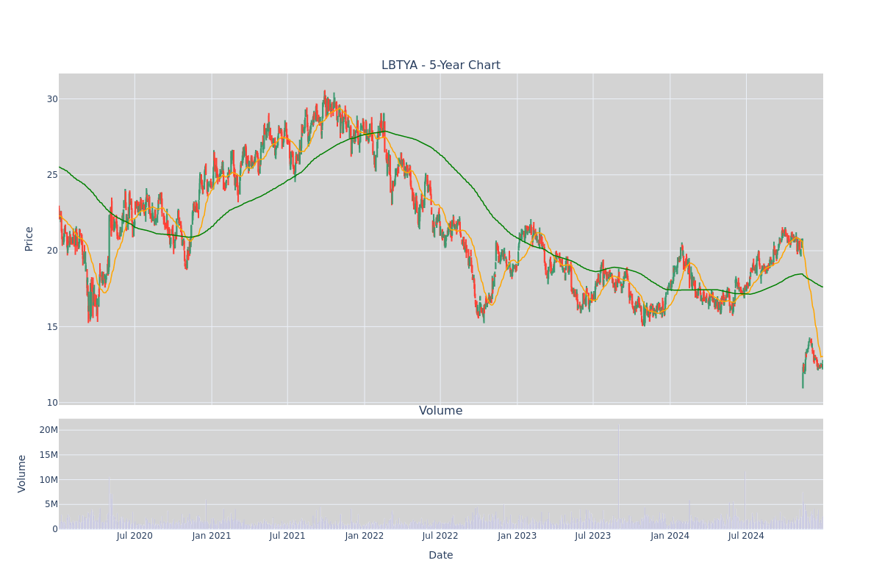Image resolution: width=882 pixels, height=588 pixels.
Task: Click the 'Jul 2022' date tick label
Action: pyautogui.click(x=440, y=536)
